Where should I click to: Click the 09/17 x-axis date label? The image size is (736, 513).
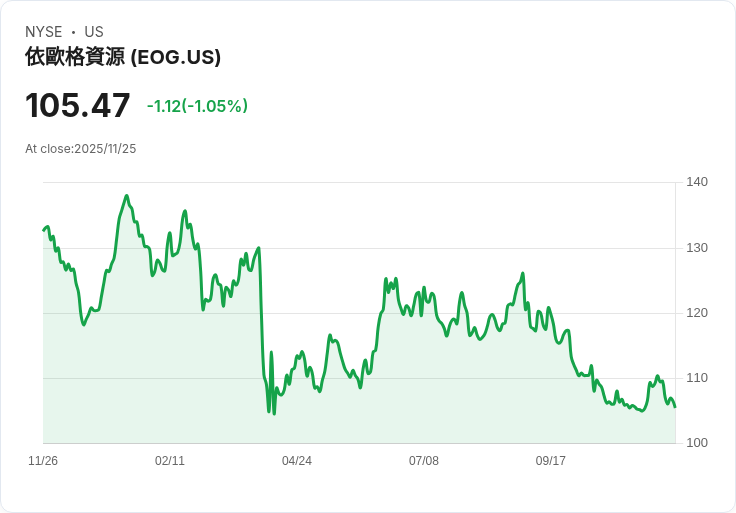(551, 460)
